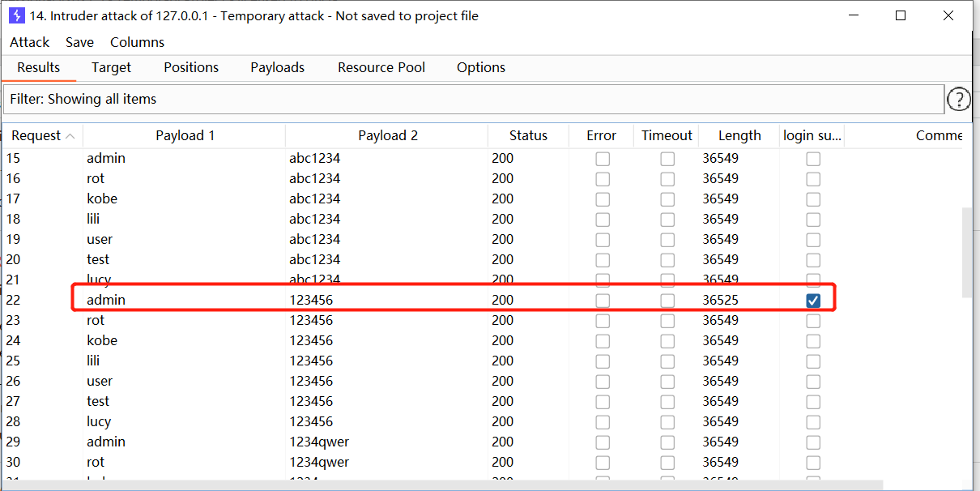
Task: Select payload 1234qwer in row 30
Action: pos(319,462)
